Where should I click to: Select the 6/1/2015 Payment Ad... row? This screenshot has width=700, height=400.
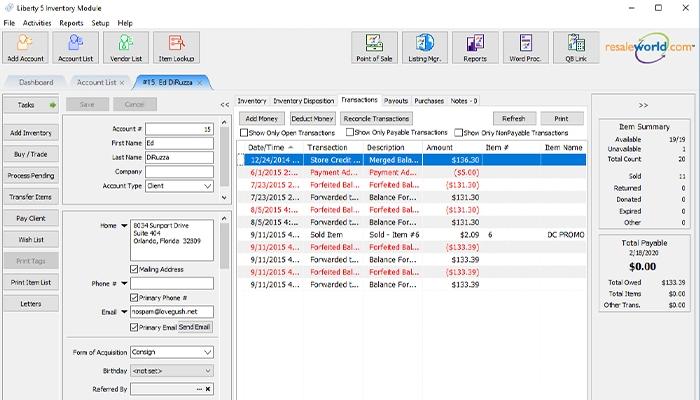coord(411,172)
